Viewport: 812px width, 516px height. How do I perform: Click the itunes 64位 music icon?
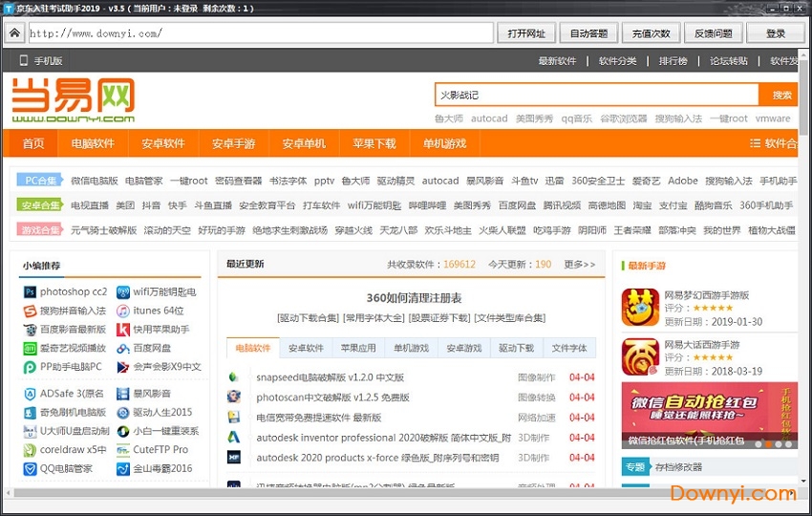pos(123,311)
